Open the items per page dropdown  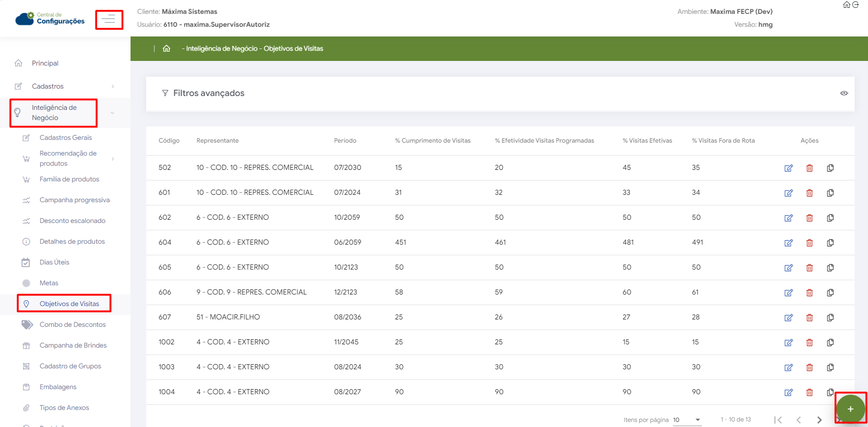click(x=687, y=420)
